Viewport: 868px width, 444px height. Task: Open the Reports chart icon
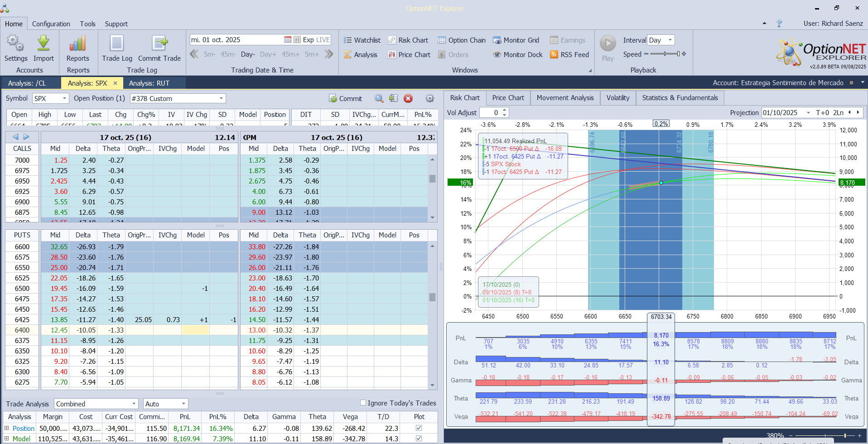(77, 44)
